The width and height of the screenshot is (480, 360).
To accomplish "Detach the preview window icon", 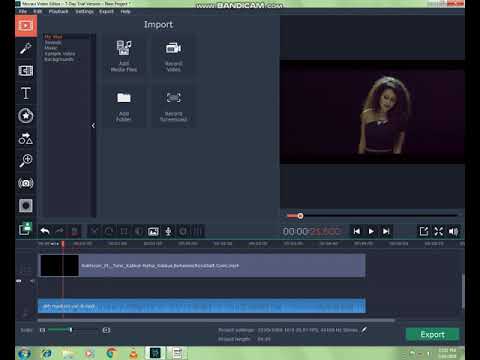I will pyautogui.click(x=424, y=231).
